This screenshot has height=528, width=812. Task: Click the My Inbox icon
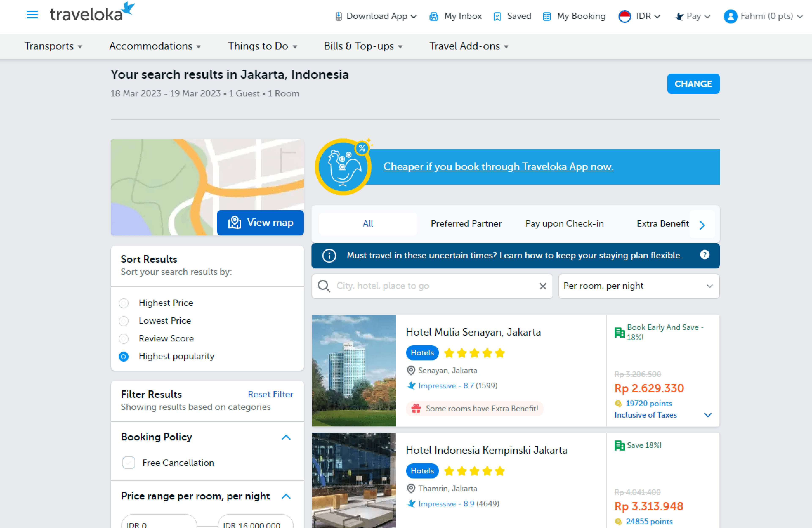click(x=434, y=16)
